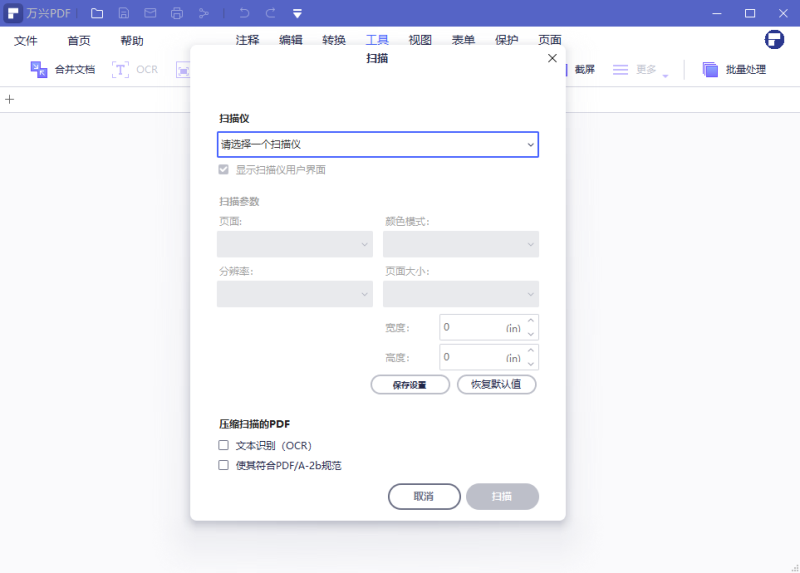Image resolution: width=800 pixels, height=573 pixels.
Task: Decrease the 高度 value with down arrow
Action: (531, 364)
